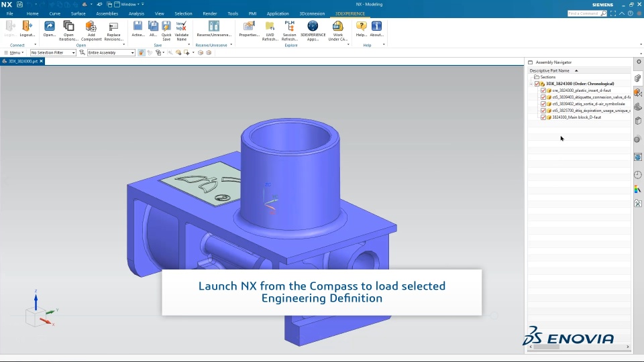Open the History clock tab in resource bar
This screenshot has width=644, height=362.
(x=637, y=175)
